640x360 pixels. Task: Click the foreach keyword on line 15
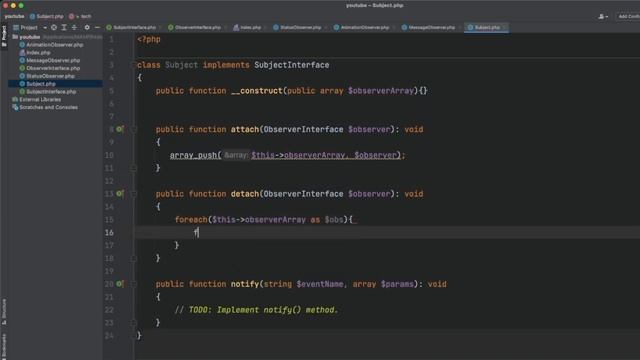pyautogui.click(x=191, y=220)
